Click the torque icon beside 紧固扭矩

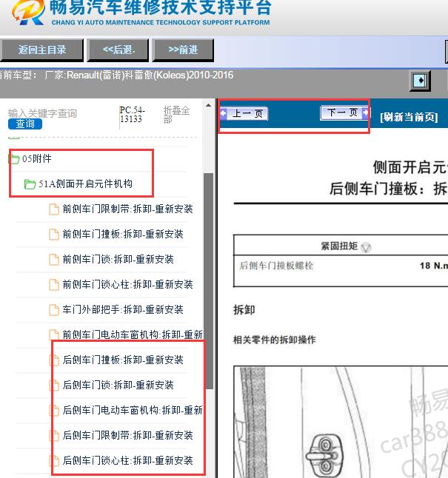tap(366, 247)
